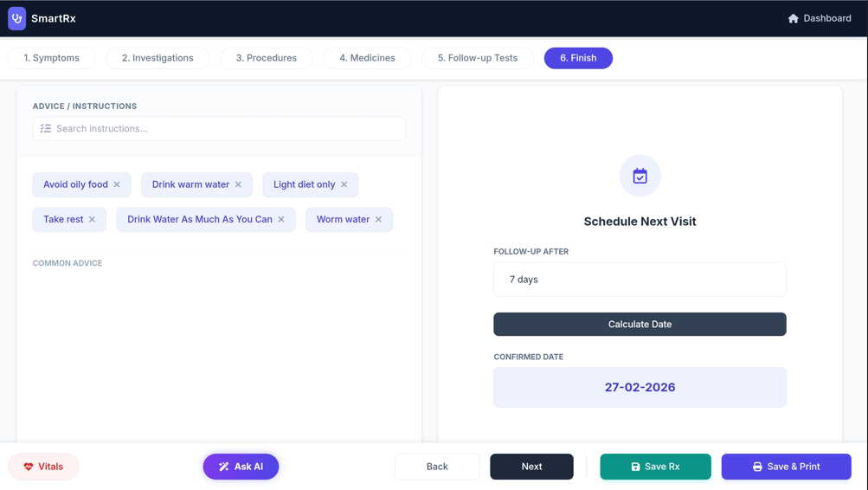Image resolution: width=868 pixels, height=490 pixels.
Task: Select the 4. Medicines tab
Action: click(367, 58)
